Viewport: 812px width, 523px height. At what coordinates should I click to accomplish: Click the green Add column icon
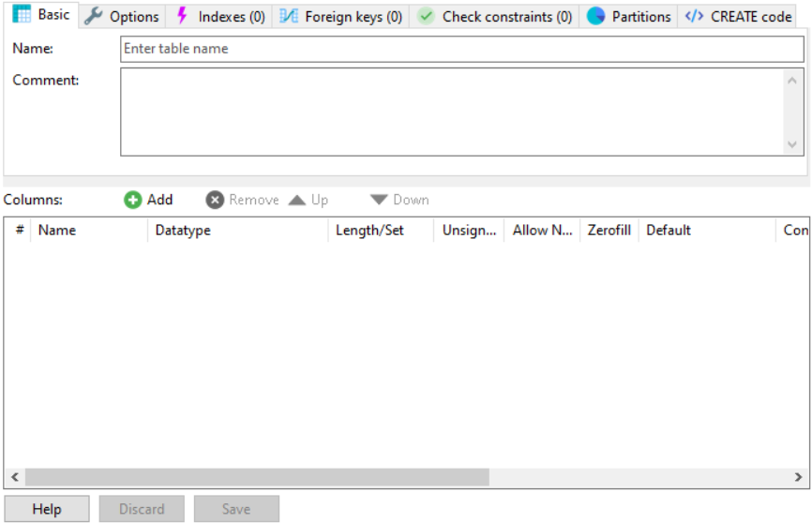[x=132, y=200]
